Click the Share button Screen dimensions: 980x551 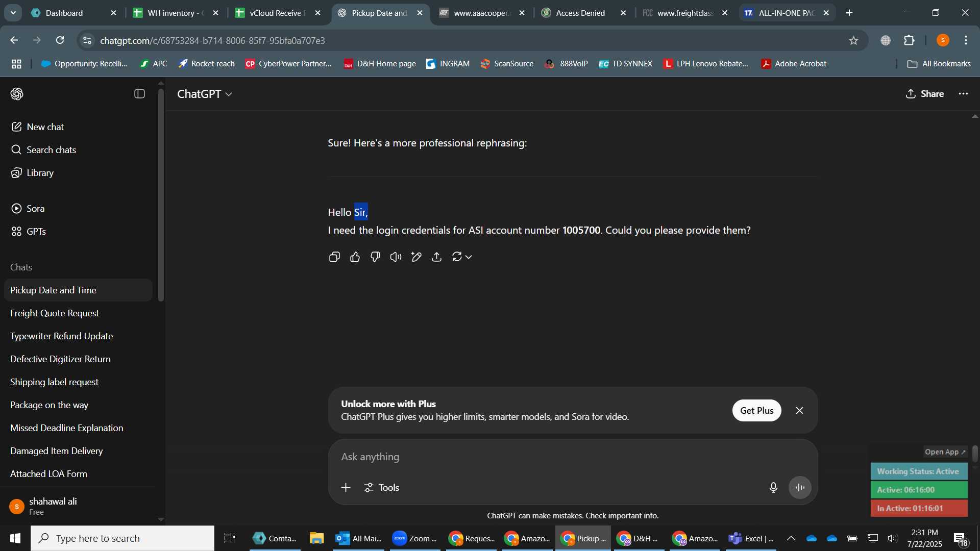[x=924, y=94]
